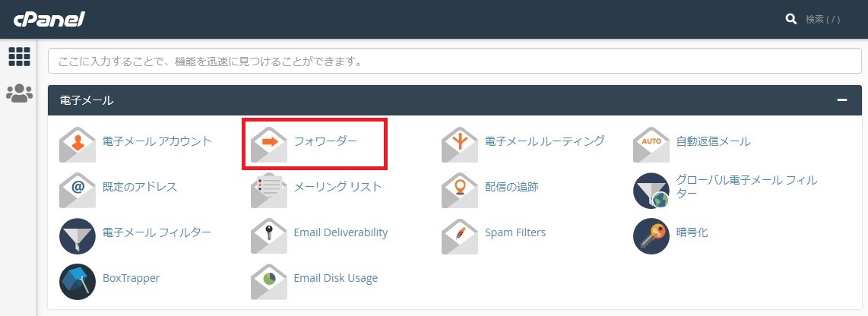Click the BoxTrapper blue box icon
Image resolution: width=868 pixels, height=316 pixels.
point(78,282)
